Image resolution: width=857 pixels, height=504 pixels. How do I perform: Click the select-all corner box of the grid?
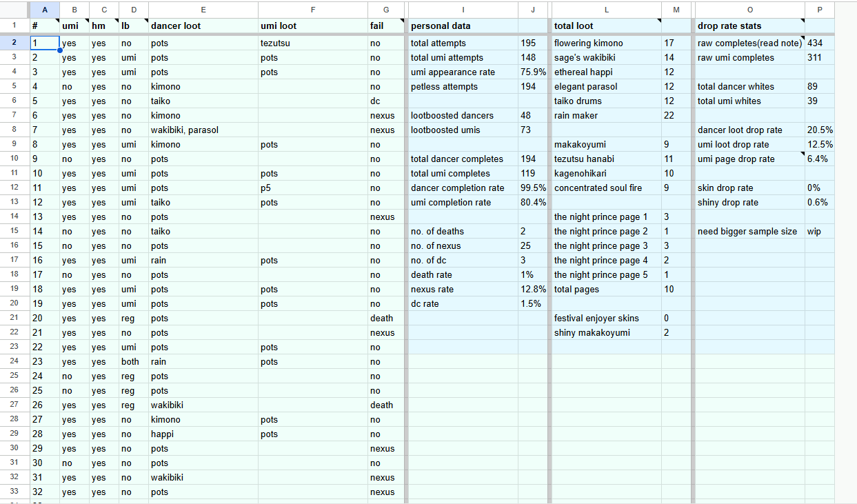tap(14, 10)
